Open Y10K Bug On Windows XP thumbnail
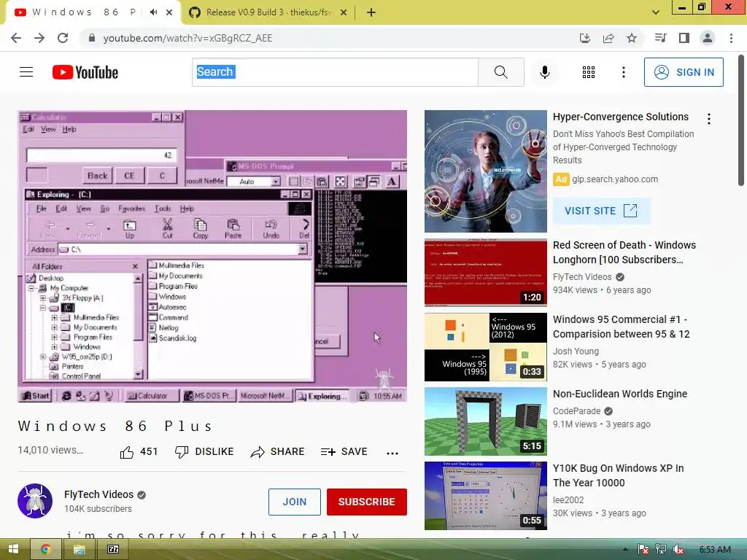This screenshot has height=560, width=747. 485,495
